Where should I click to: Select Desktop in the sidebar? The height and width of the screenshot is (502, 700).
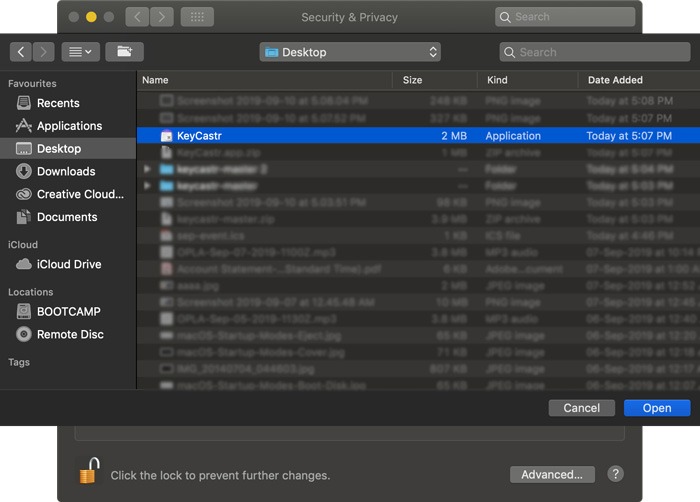point(68,148)
